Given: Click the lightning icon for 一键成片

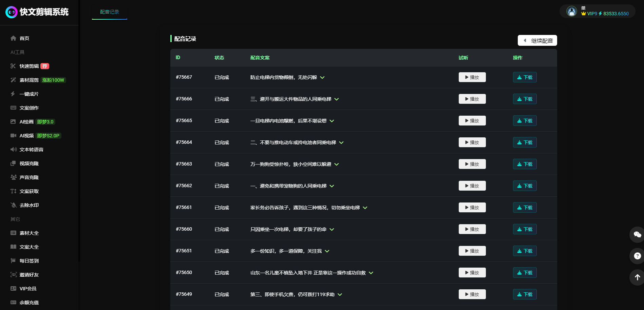Looking at the screenshot, I should 13,94.
